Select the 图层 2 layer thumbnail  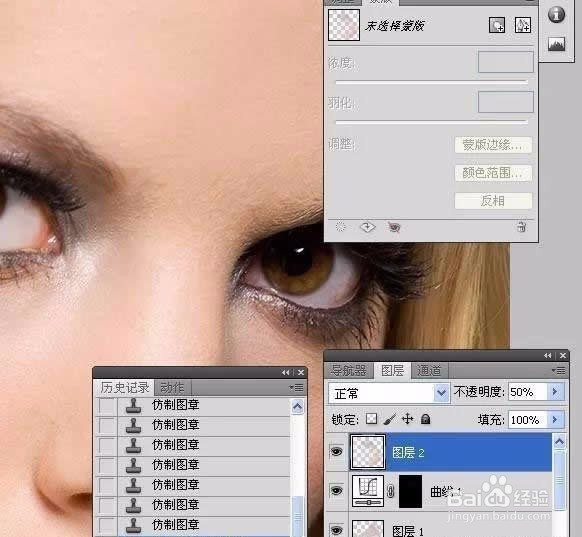[x=367, y=452]
